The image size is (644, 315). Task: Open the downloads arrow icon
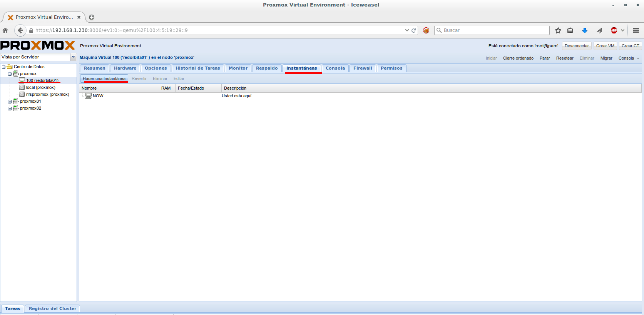click(x=584, y=30)
